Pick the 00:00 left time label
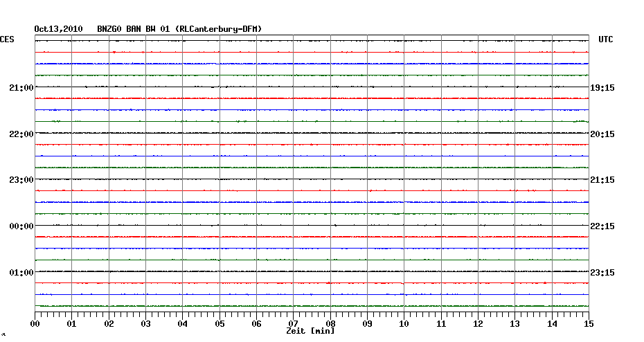Image resolution: width=644 pixels, height=342 pixels. (21, 226)
